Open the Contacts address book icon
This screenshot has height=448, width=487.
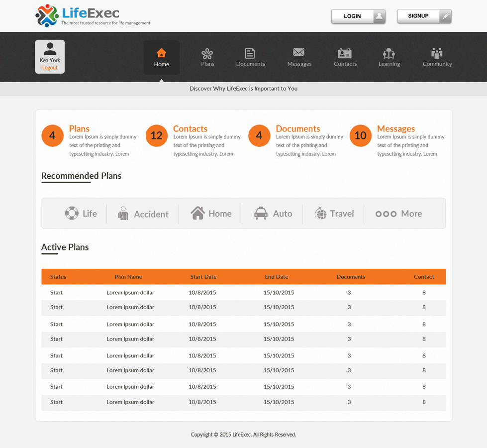point(345,54)
